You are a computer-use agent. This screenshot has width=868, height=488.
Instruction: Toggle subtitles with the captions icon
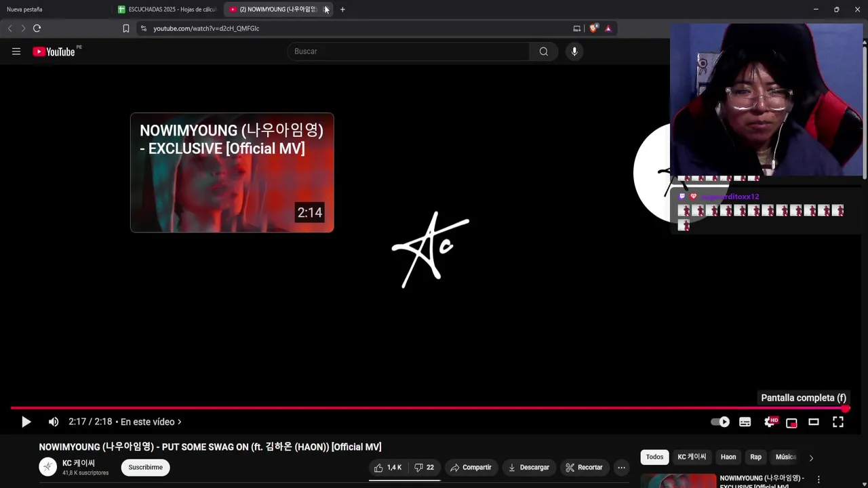point(745,422)
